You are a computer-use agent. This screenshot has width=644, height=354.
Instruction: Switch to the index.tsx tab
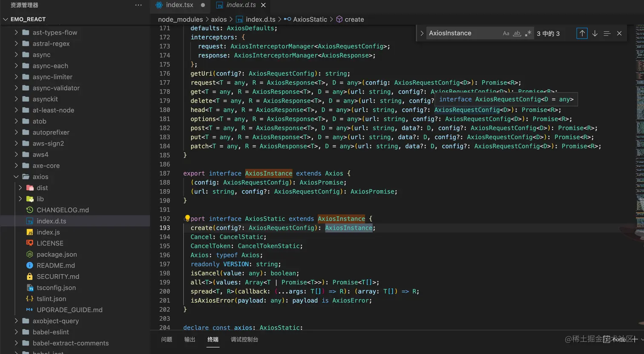(x=179, y=5)
